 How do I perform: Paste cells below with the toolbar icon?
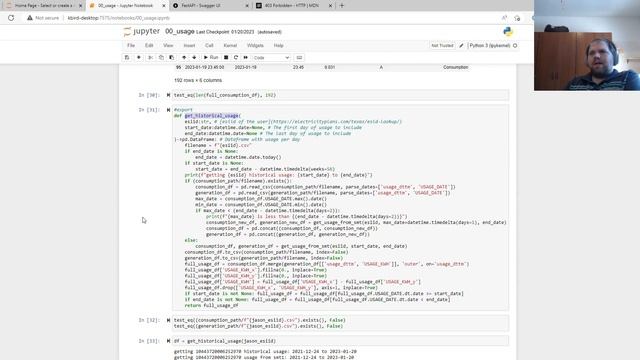tap(171, 58)
